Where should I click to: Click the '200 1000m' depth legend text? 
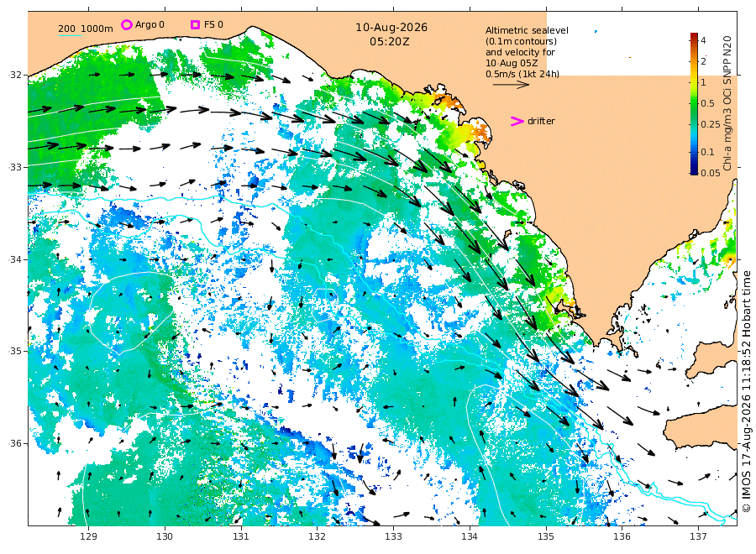coord(86,29)
